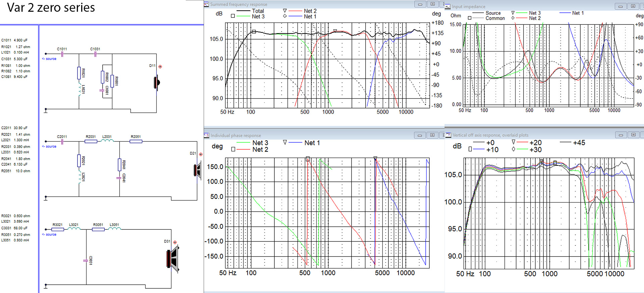Select inductor L3021 in the woofer circuit
The height and width of the screenshot is (293, 644).
[x=74, y=229]
